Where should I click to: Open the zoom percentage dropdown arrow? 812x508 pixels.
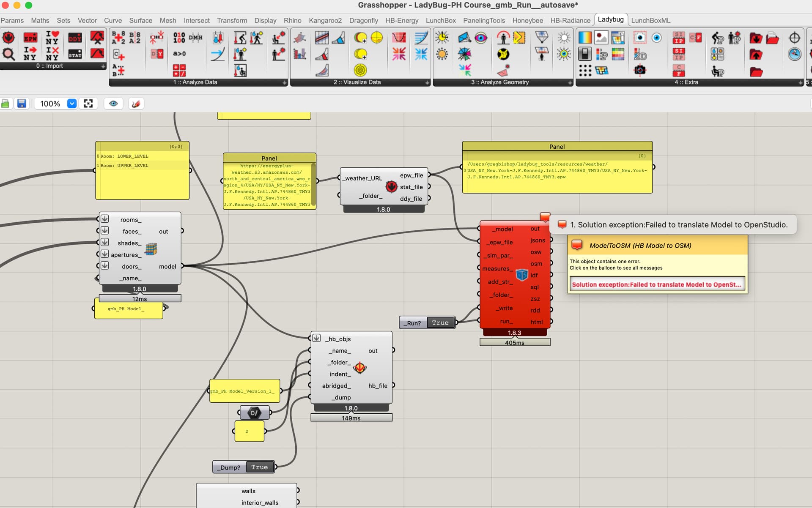pyautogui.click(x=72, y=104)
